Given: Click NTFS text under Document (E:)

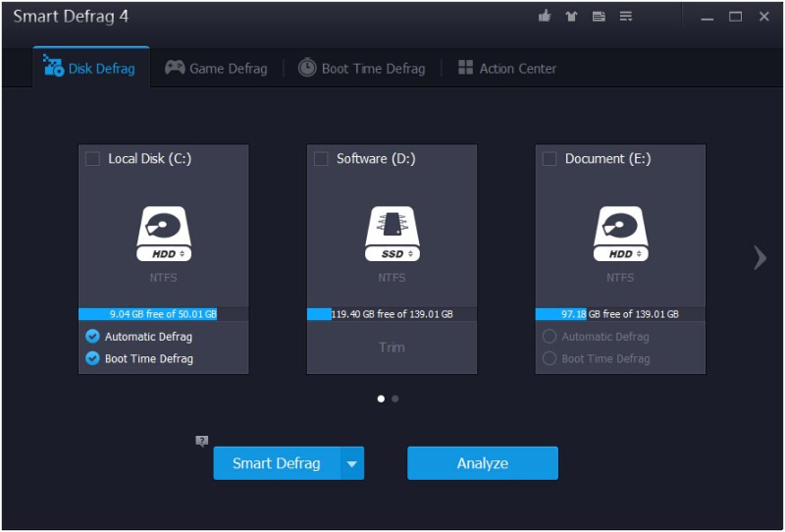Looking at the screenshot, I should click(x=620, y=278).
